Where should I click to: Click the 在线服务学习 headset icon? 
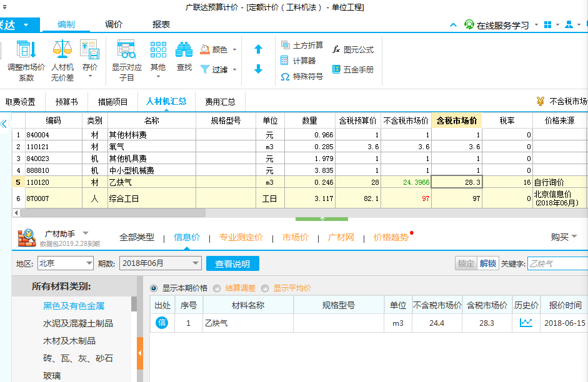coord(469,25)
